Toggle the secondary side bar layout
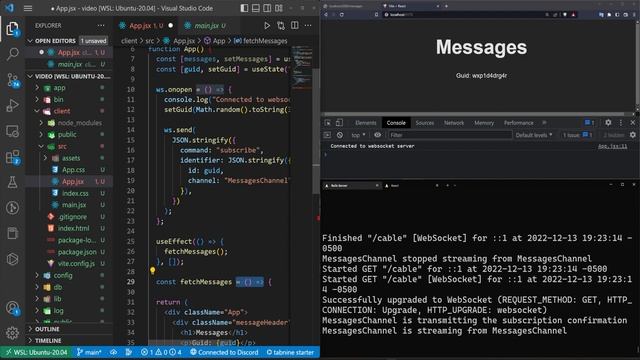Image resolution: width=640 pixels, height=360 pixels. tap(267, 8)
